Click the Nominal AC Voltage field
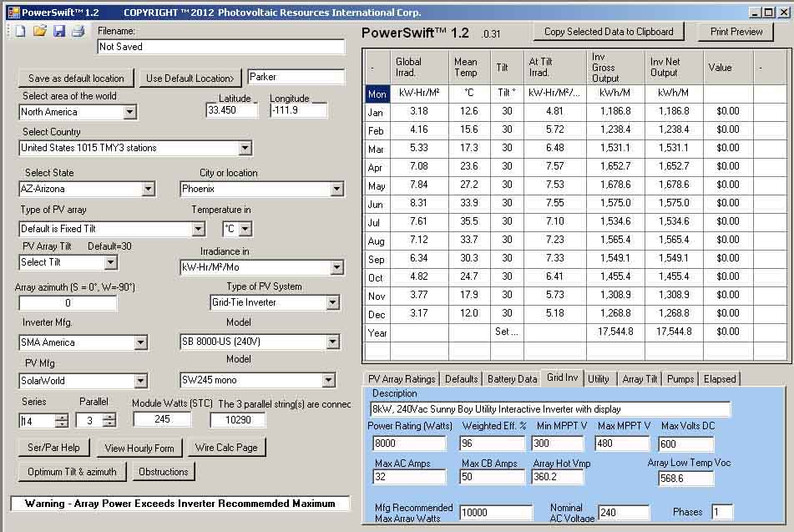This screenshot has width=794, height=532. (x=624, y=513)
